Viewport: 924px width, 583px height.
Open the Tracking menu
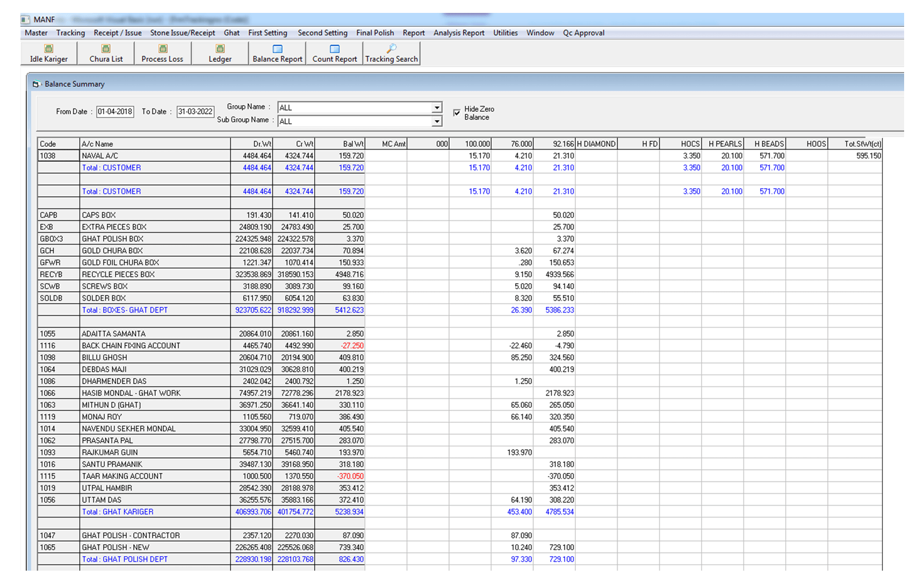70,33
